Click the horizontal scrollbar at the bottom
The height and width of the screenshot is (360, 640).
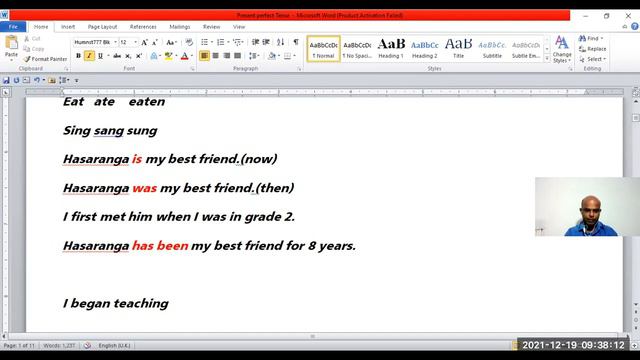(313, 336)
